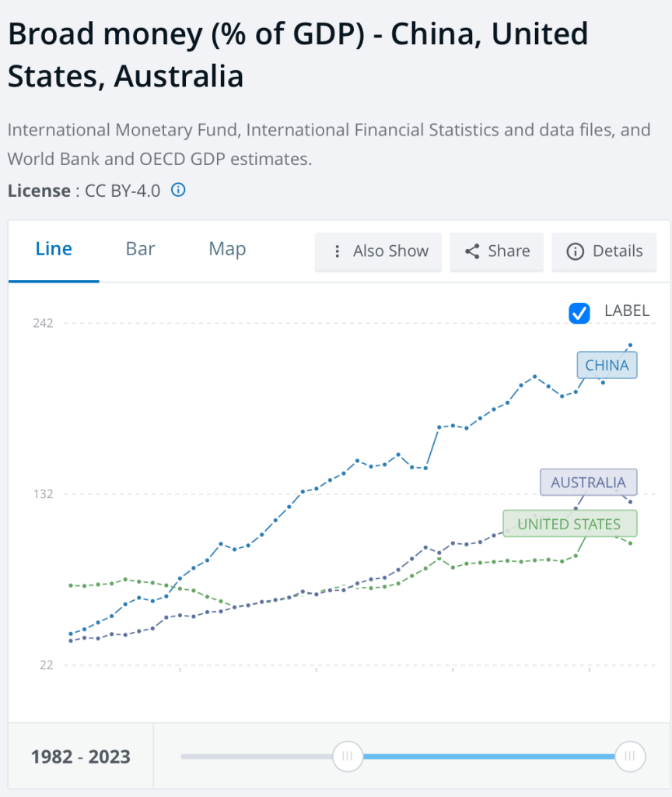Viewport: 672px width, 797px height.
Task: Click the three-dot Also Show icon
Action: [337, 251]
